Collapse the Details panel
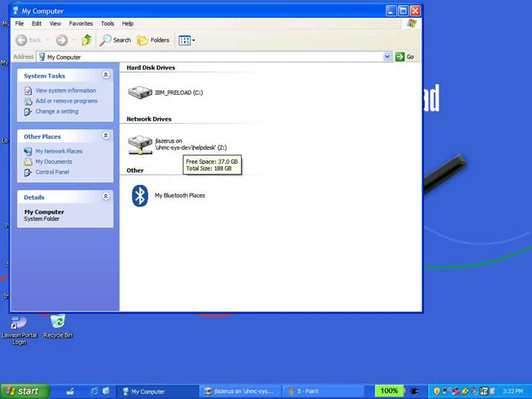The width and height of the screenshot is (532, 399). coord(105,197)
